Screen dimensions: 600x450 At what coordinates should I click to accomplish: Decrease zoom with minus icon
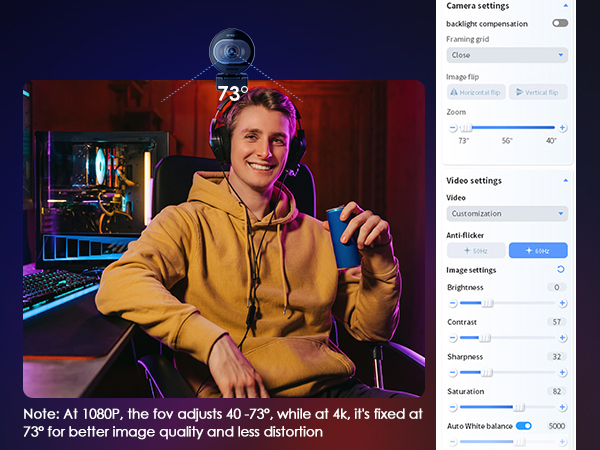click(x=452, y=127)
